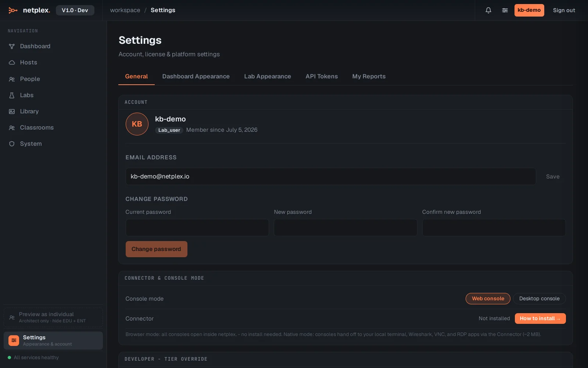Click the orange Settings icon in sidebar

point(14,340)
